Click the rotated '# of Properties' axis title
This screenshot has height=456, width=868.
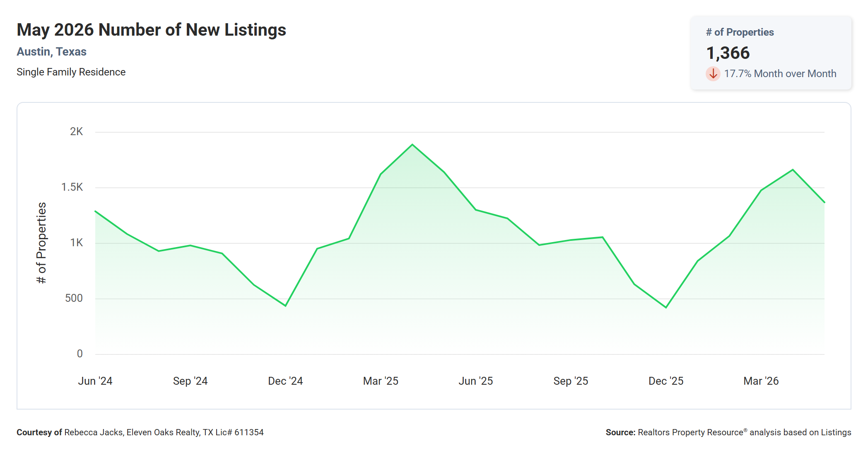pos(41,243)
